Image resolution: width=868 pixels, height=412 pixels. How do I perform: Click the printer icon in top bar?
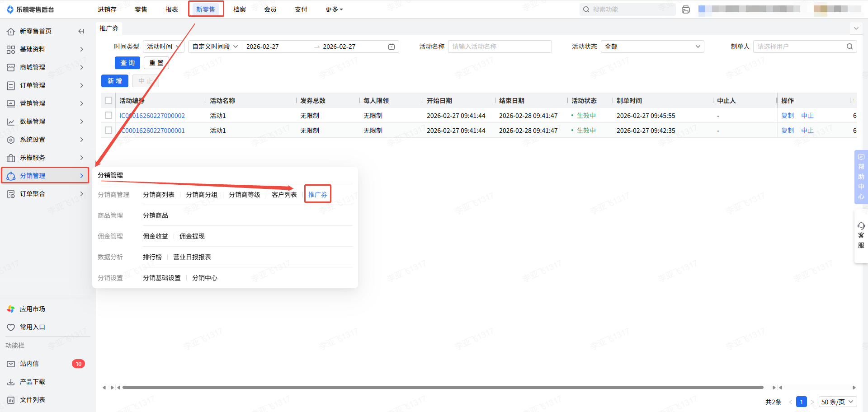[686, 9]
